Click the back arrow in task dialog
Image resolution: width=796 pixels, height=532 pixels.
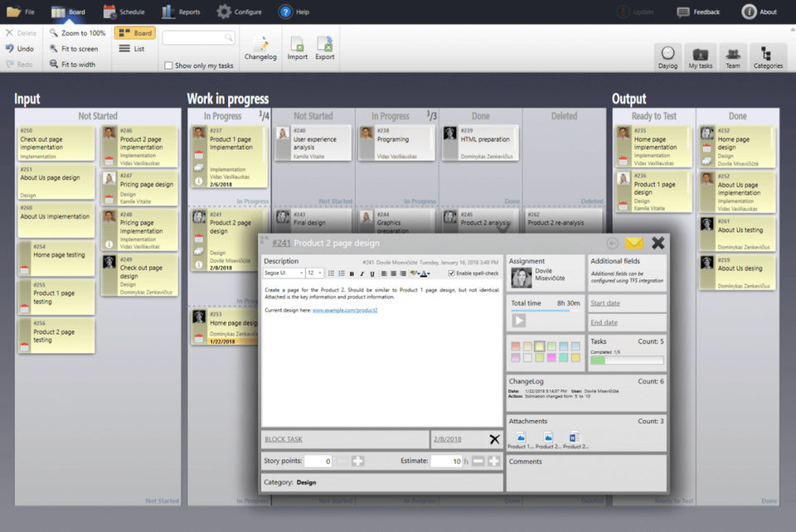pos(612,244)
